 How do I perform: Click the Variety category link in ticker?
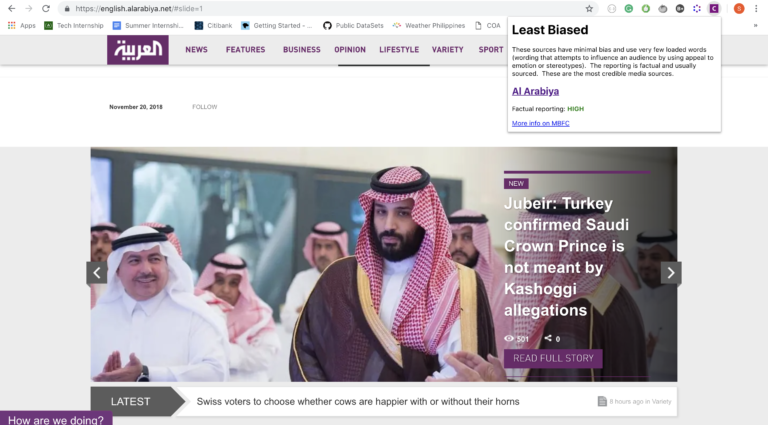pos(661,401)
